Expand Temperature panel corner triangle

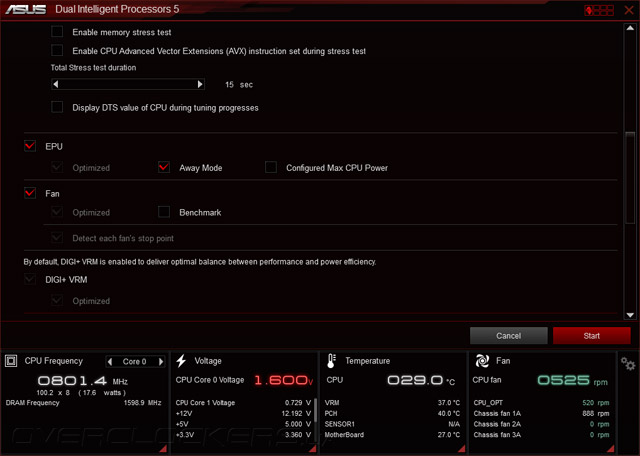coord(462,449)
